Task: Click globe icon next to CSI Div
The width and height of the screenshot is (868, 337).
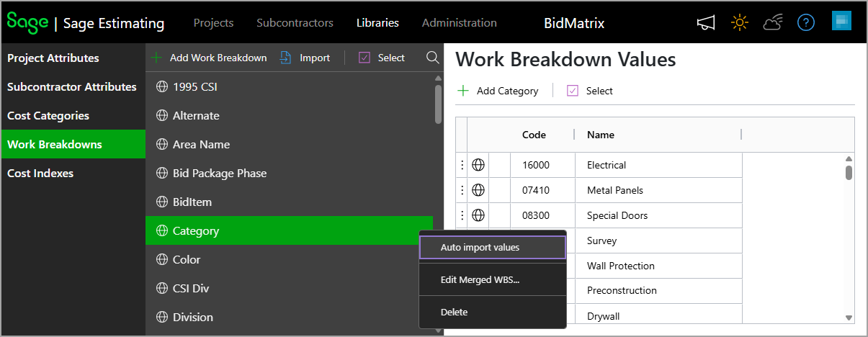Action: tap(162, 289)
